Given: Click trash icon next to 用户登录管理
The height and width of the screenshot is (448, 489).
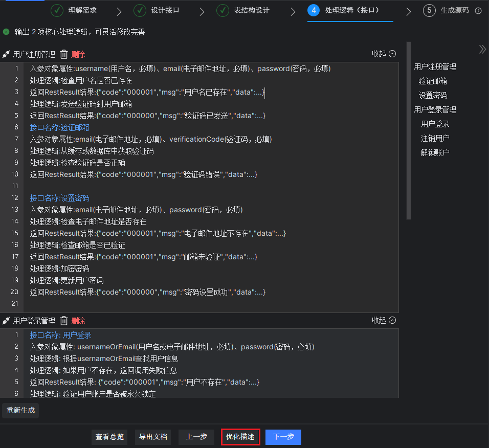Looking at the screenshot, I should tap(63, 321).
